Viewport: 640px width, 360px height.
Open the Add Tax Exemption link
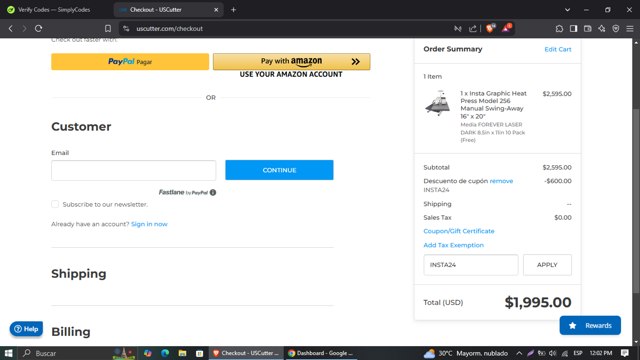pos(453,245)
